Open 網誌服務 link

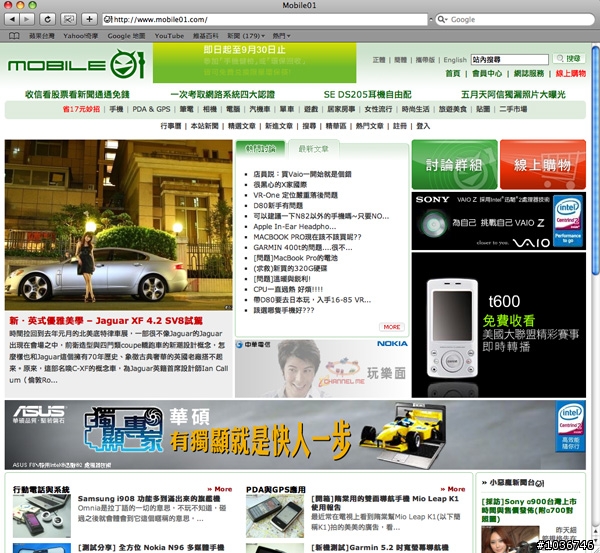tap(529, 73)
